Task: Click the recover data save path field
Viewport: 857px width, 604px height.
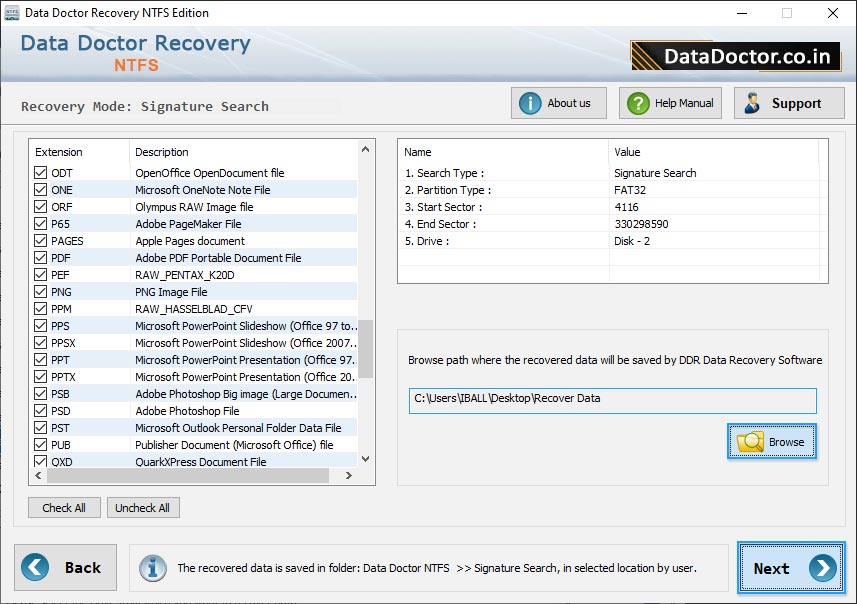Action: click(x=610, y=400)
